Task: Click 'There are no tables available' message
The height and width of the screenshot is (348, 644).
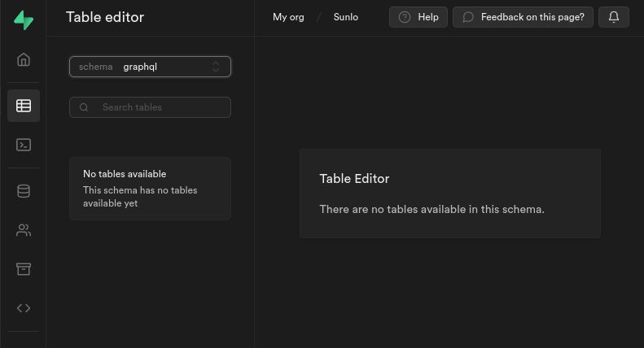Action: [432, 209]
